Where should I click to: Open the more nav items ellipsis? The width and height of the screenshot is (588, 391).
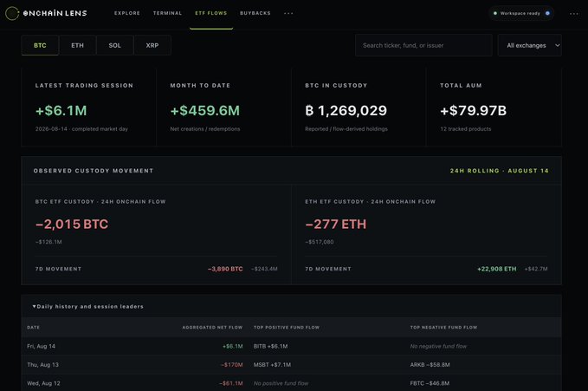coord(288,13)
